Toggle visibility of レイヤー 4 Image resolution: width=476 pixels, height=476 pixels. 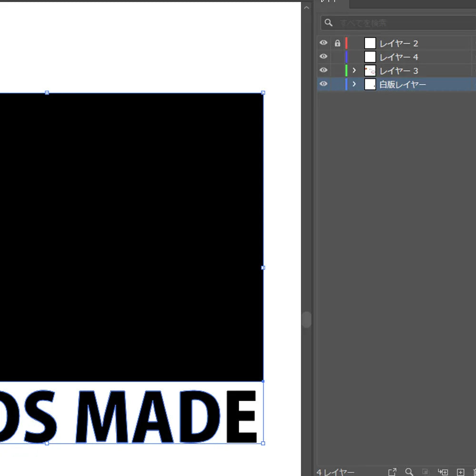click(x=324, y=57)
